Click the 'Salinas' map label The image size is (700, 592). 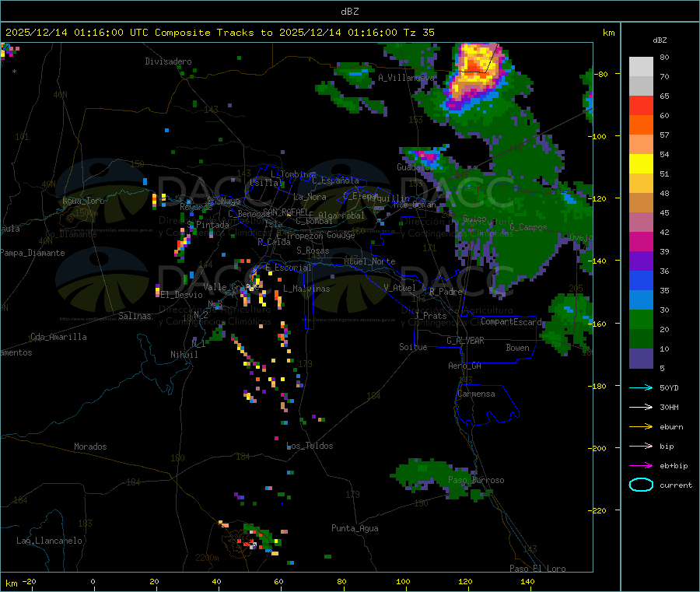pyautogui.click(x=135, y=316)
